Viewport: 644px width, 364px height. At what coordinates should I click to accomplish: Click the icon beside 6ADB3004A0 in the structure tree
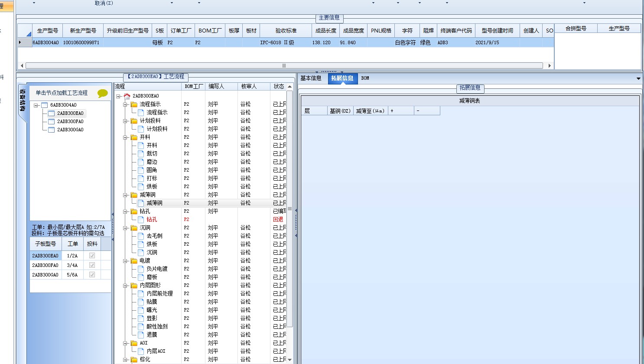pos(44,105)
